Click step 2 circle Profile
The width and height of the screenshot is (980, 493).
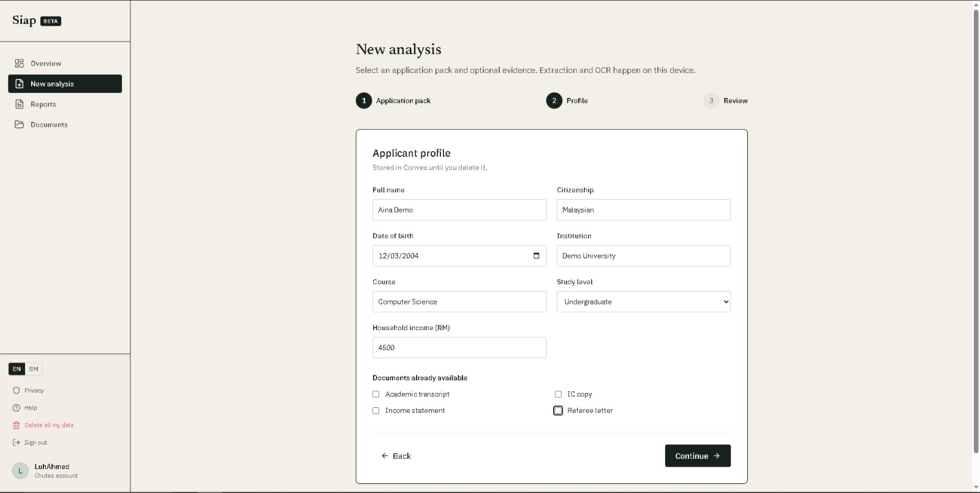554,100
